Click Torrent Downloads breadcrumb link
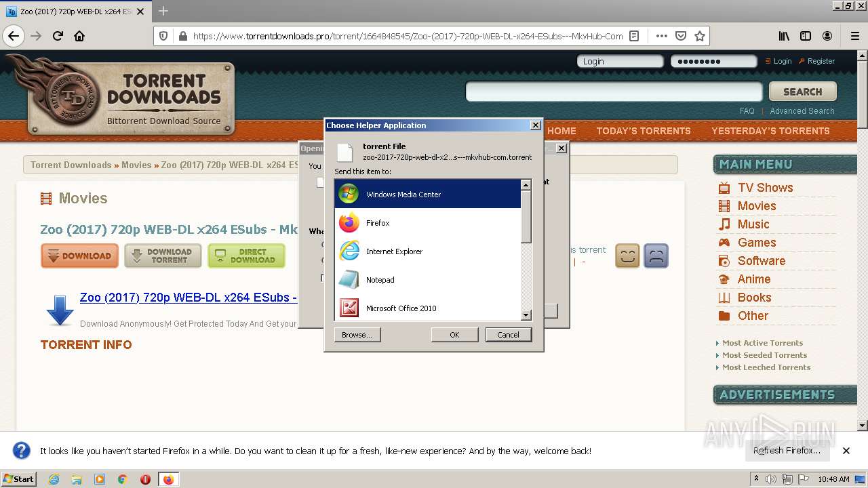Image resolution: width=868 pixels, height=488 pixels. point(71,165)
